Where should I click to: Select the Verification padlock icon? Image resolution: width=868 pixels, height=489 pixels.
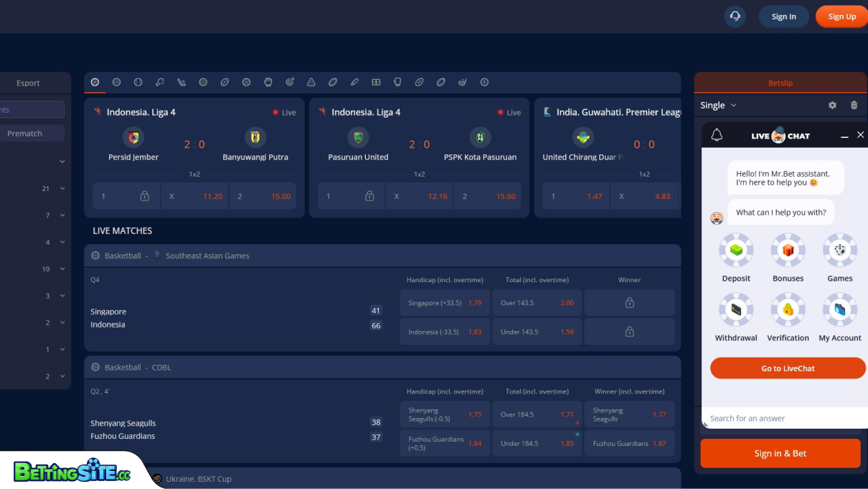(x=788, y=310)
